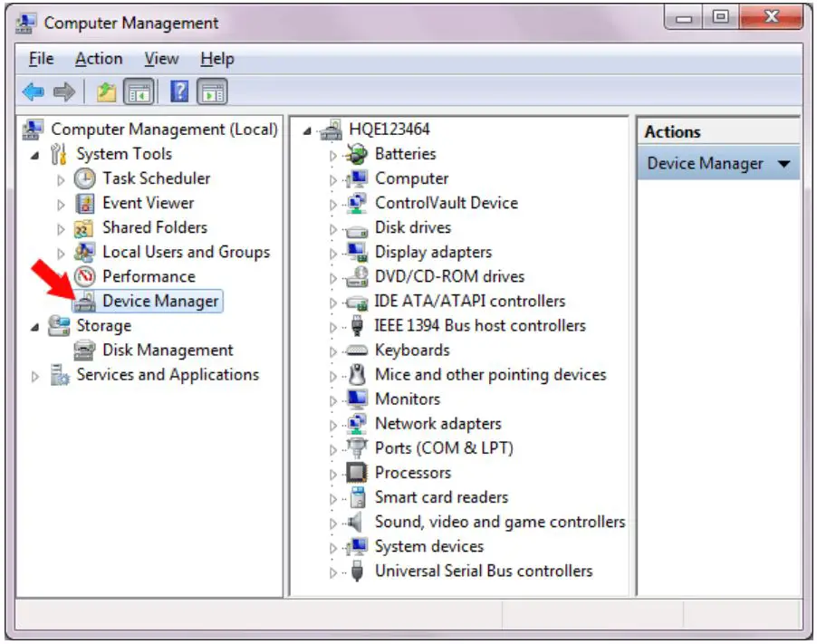Click the Smart card readers icon
The height and width of the screenshot is (644, 817).
[x=360, y=496]
